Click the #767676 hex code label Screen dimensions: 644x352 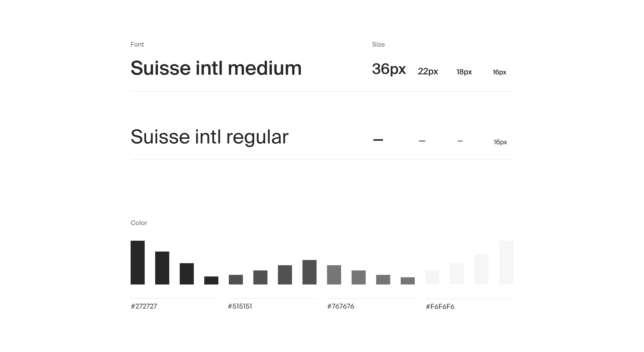pos(341,306)
